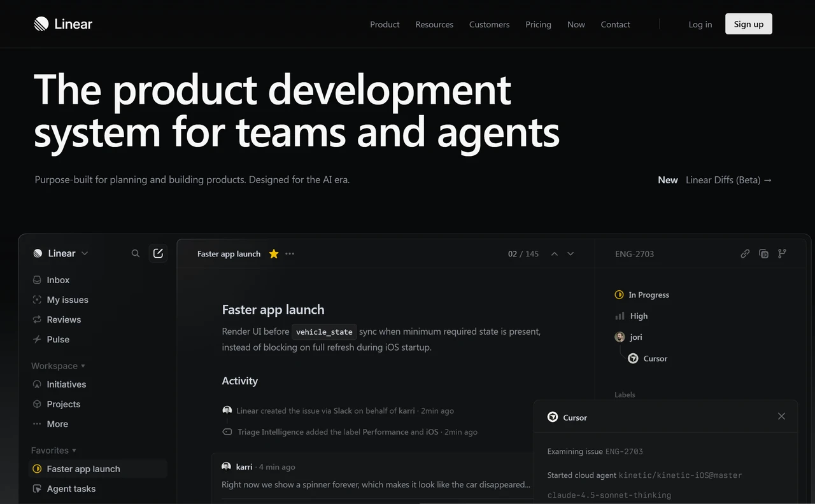Open the issue's more options ellipsis menu
The width and height of the screenshot is (815, 504).
290,253
